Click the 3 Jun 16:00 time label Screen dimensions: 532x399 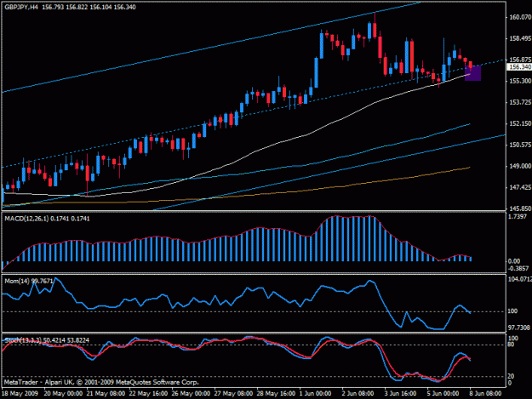(x=401, y=394)
